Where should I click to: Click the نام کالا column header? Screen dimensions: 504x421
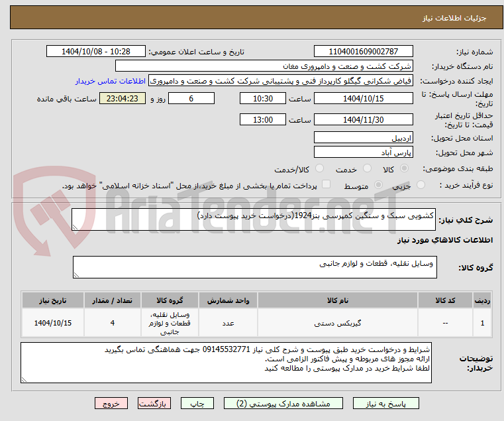click(x=338, y=300)
